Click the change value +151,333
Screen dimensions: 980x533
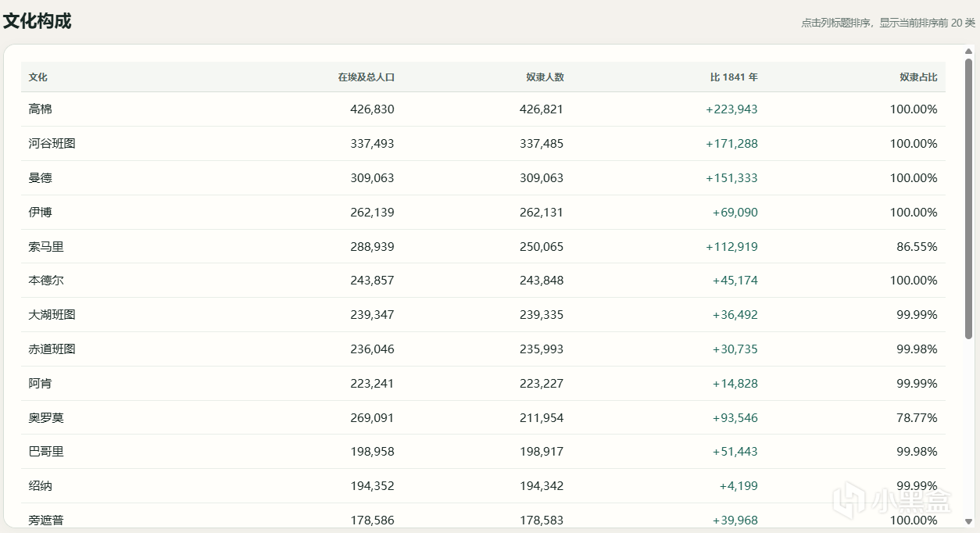(732, 178)
